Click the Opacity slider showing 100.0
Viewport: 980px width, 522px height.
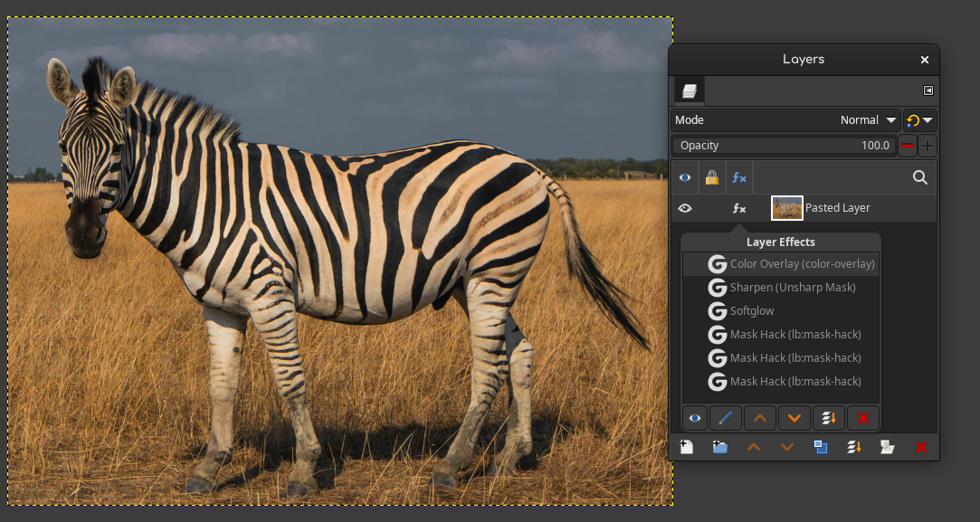[x=785, y=146]
